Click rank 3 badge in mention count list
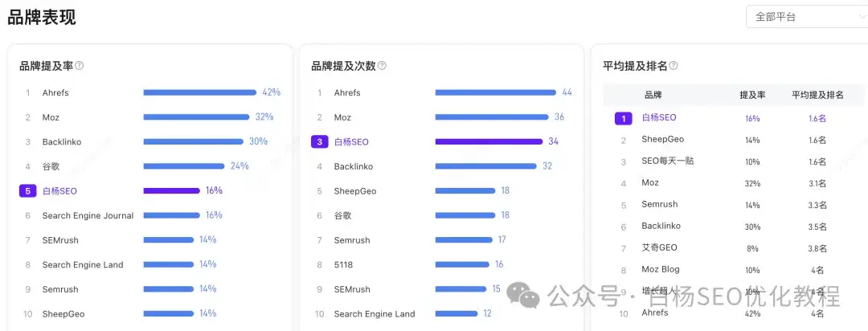Screen dimensions: 868x331 click(319, 142)
